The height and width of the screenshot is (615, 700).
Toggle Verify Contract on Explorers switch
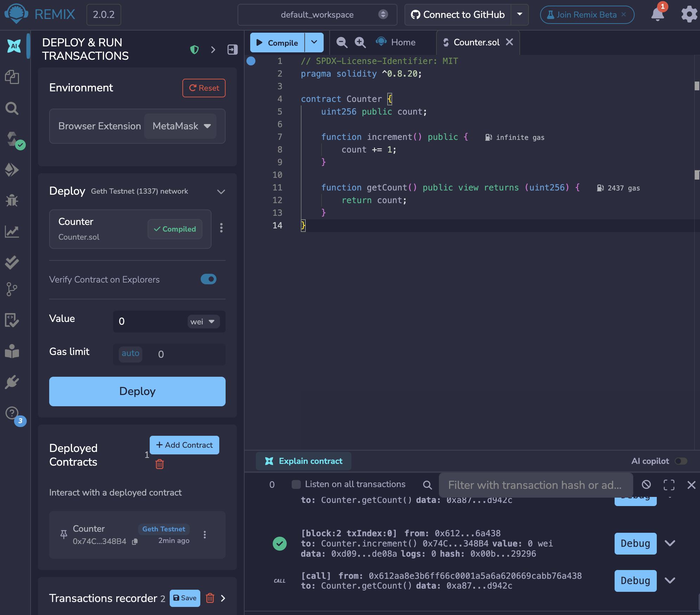click(x=208, y=279)
